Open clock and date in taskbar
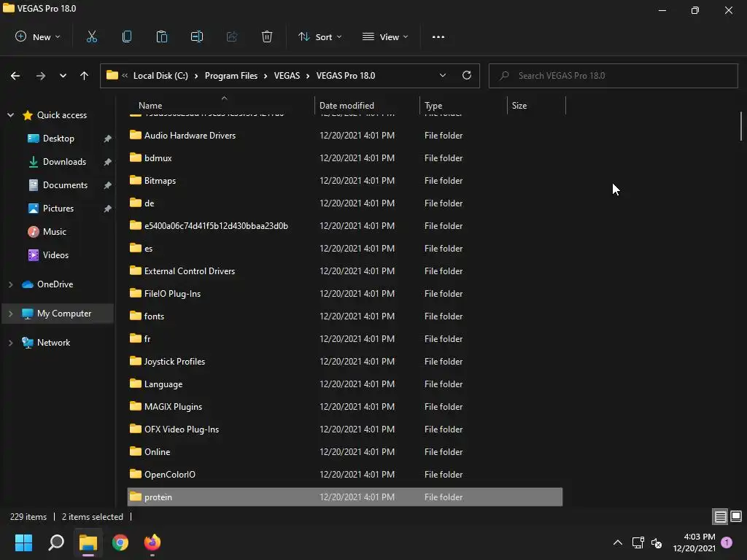The image size is (747, 560). pyautogui.click(x=694, y=542)
